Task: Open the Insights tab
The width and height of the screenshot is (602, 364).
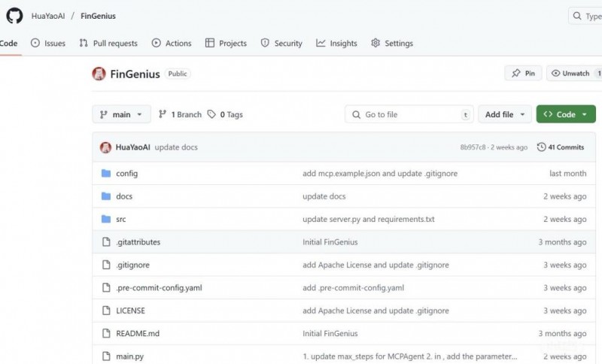Action: pos(336,44)
